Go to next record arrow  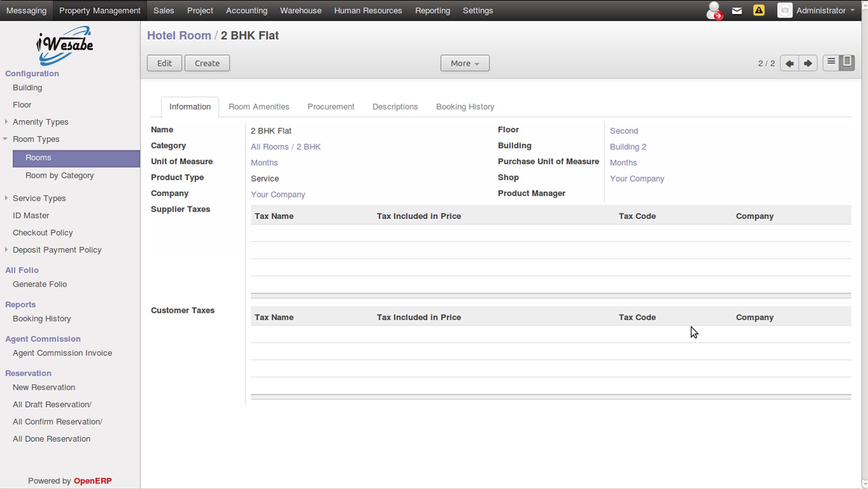coord(808,63)
